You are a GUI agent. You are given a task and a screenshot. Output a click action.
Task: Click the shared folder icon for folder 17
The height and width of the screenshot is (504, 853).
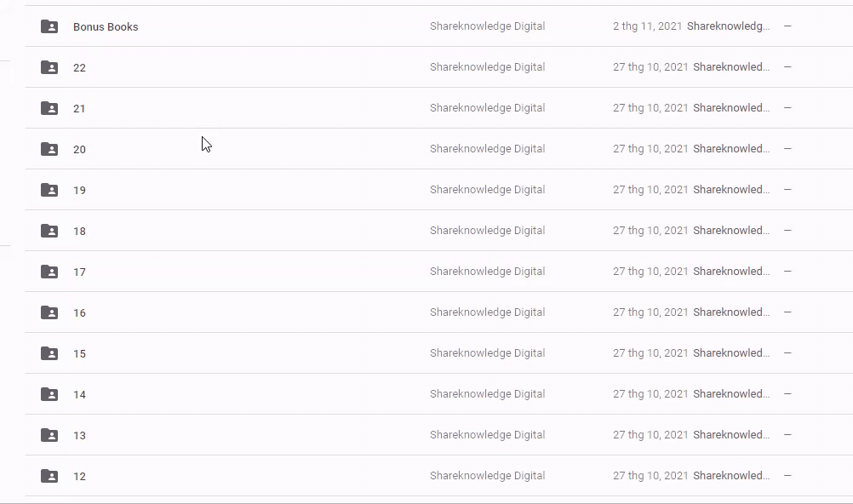tap(49, 272)
